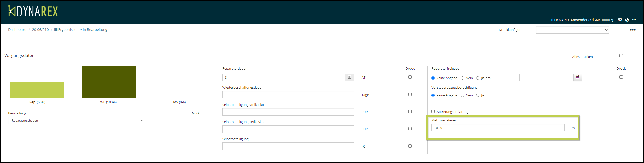The width and height of the screenshot is (644, 163).
Task: Click the Reparaturdauer calculator icon
Action: pyautogui.click(x=349, y=77)
